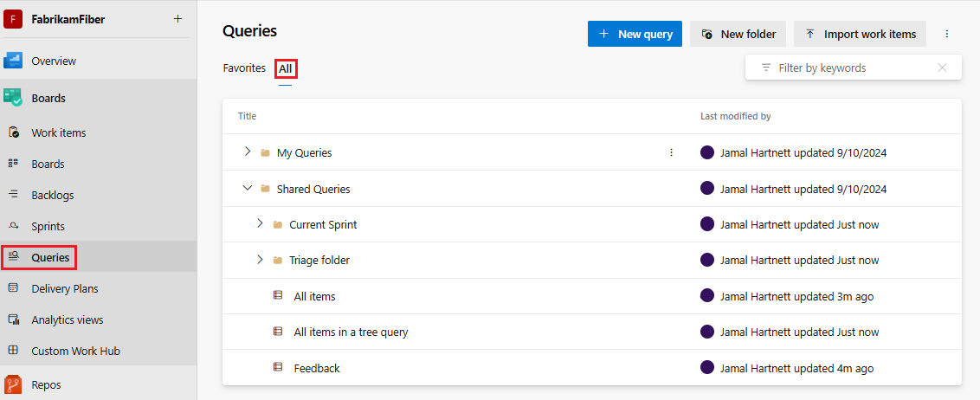The height and width of the screenshot is (400, 980).
Task: Click the Triage folder's folder icon
Action: (278, 261)
